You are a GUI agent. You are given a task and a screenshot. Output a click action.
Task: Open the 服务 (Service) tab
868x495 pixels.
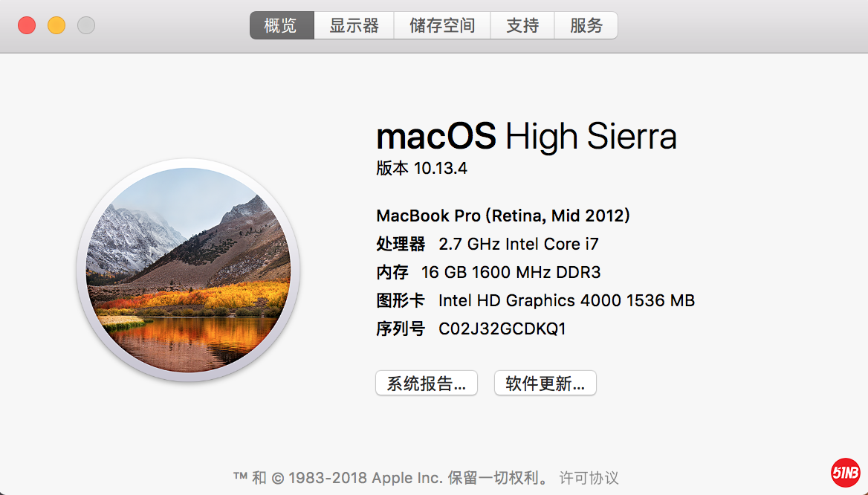tap(586, 25)
